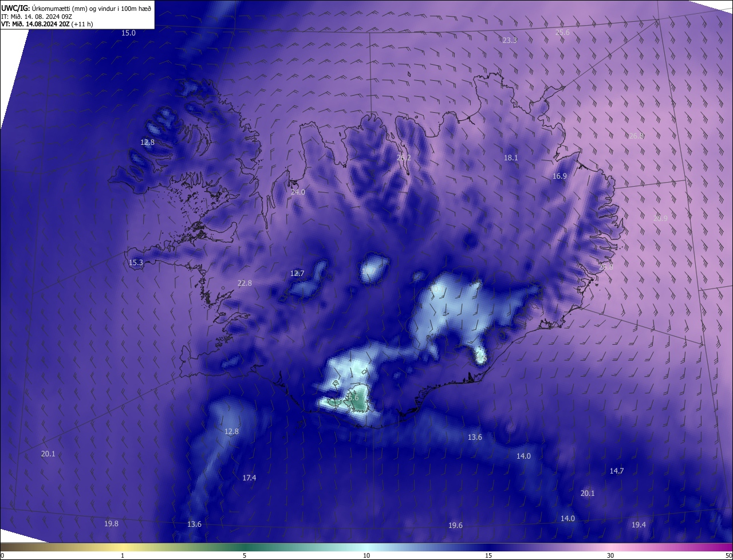Click the color scale tick label 5
733x560 pixels.
(245, 555)
